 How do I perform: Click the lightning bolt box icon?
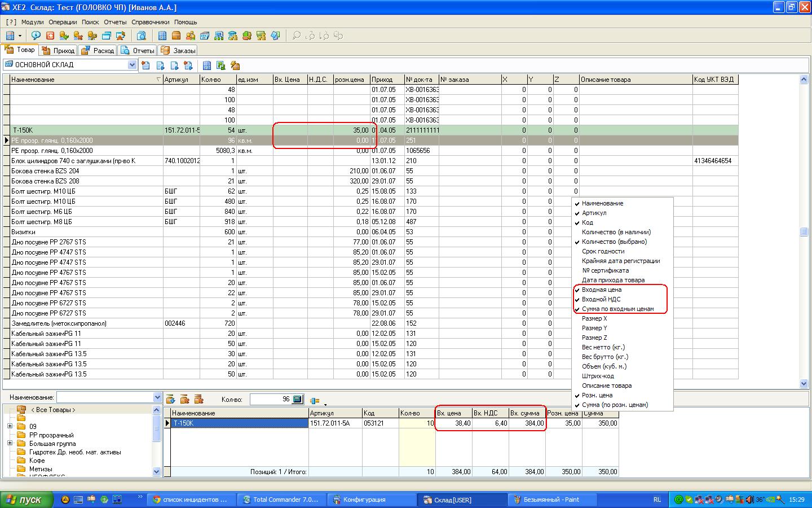coord(235,65)
